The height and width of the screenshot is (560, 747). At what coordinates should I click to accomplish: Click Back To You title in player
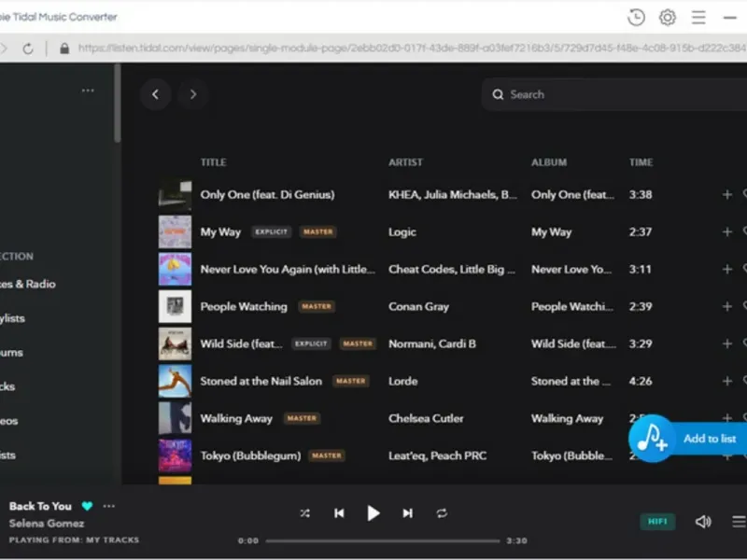coord(40,506)
